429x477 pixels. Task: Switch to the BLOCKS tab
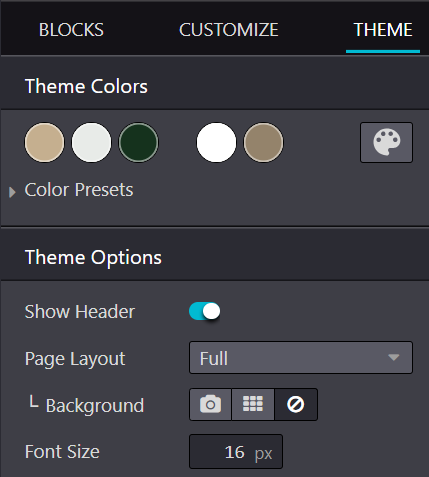[71, 30]
